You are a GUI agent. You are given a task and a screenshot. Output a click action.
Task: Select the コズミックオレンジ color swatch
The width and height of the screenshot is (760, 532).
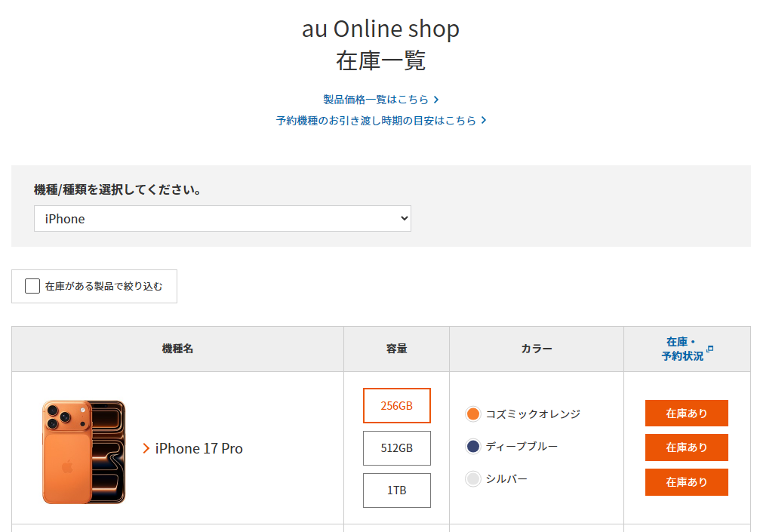point(473,414)
